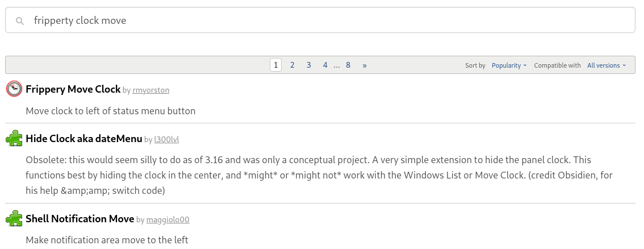Click the pagination ellipsis between 4 and 8
644x249 pixels.
(x=336, y=66)
